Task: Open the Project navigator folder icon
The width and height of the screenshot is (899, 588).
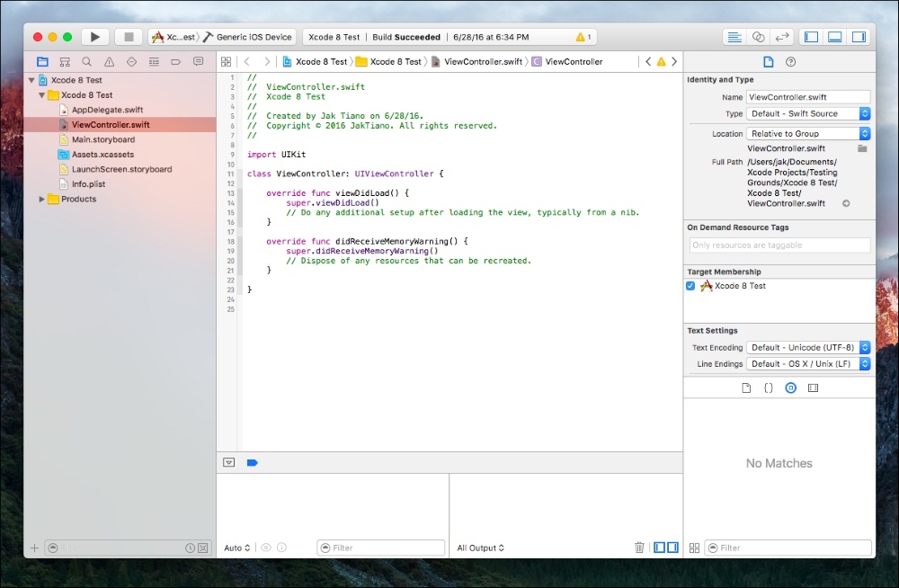Action: [x=42, y=61]
